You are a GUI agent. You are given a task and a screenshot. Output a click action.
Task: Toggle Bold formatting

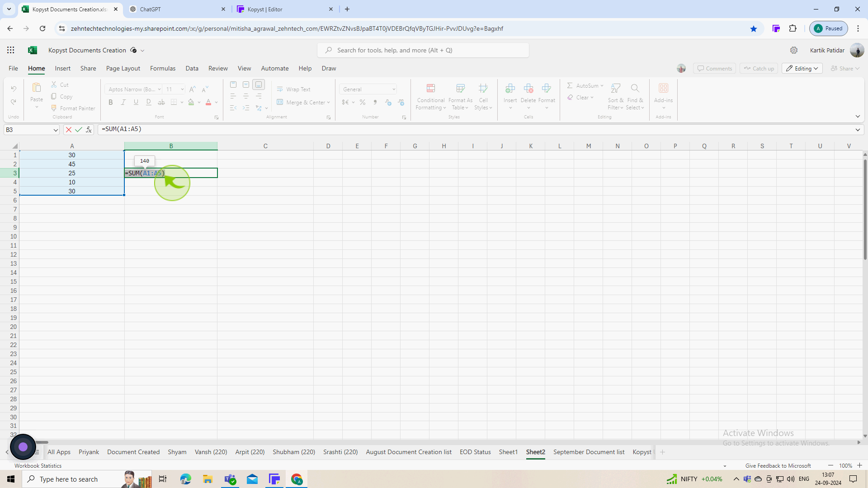pyautogui.click(x=111, y=103)
